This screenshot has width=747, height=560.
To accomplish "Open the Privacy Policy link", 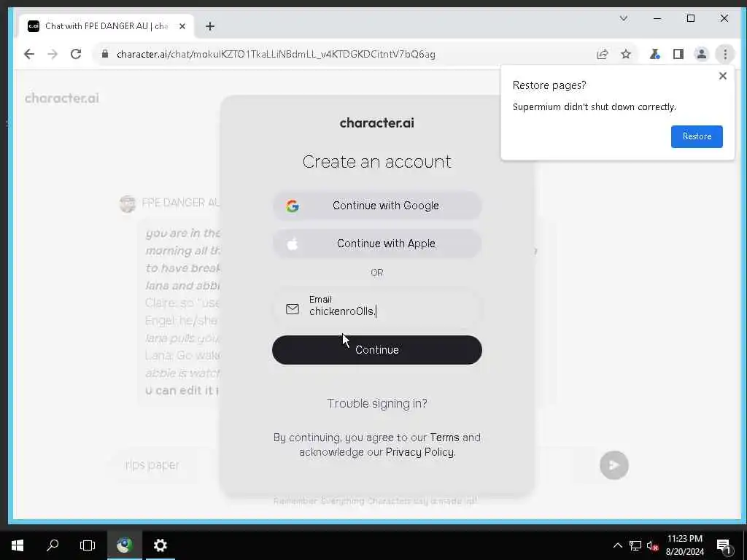I will (x=419, y=452).
